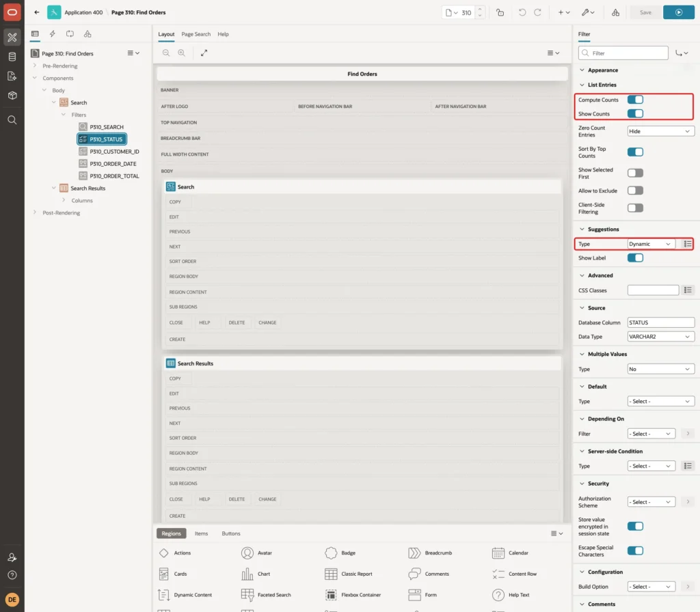Viewport: 700px width, 612px height.
Task: Undo the last change
Action: pos(522,12)
